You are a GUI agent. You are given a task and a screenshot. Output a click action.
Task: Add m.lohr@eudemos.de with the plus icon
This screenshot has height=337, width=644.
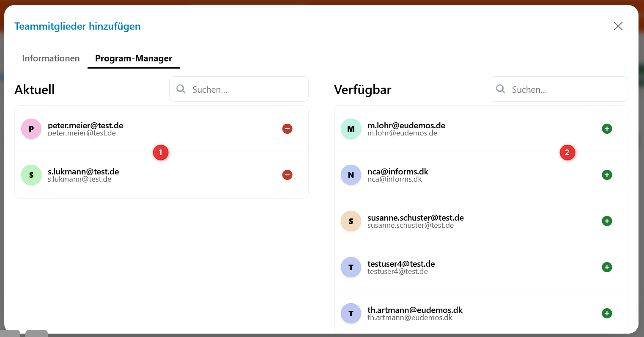(607, 128)
